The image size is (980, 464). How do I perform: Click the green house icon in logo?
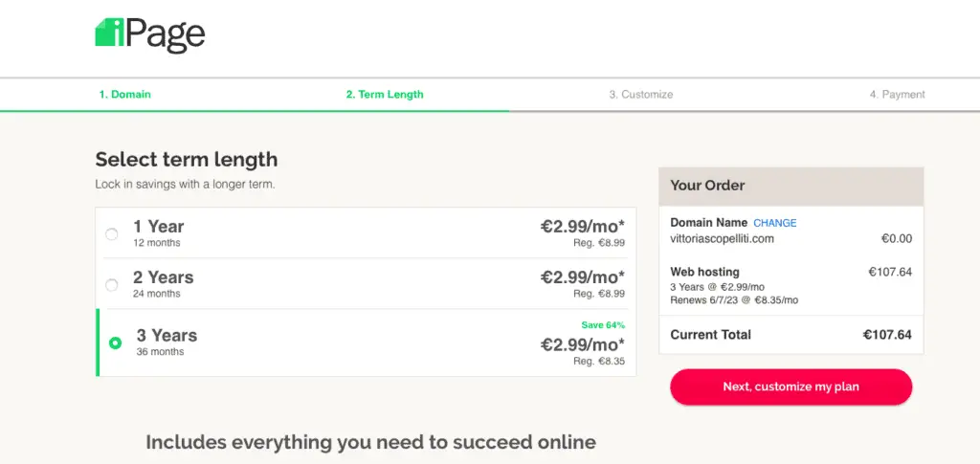click(x=109, y=32)
